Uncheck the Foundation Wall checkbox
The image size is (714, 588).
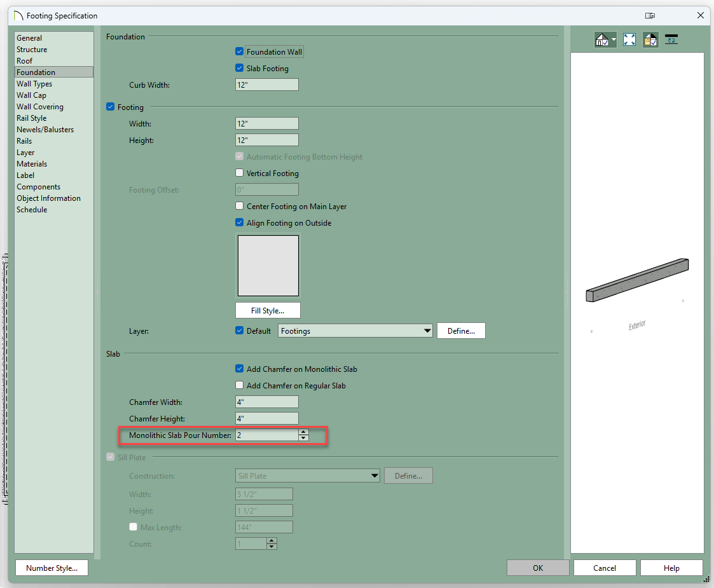pos(240,52)
